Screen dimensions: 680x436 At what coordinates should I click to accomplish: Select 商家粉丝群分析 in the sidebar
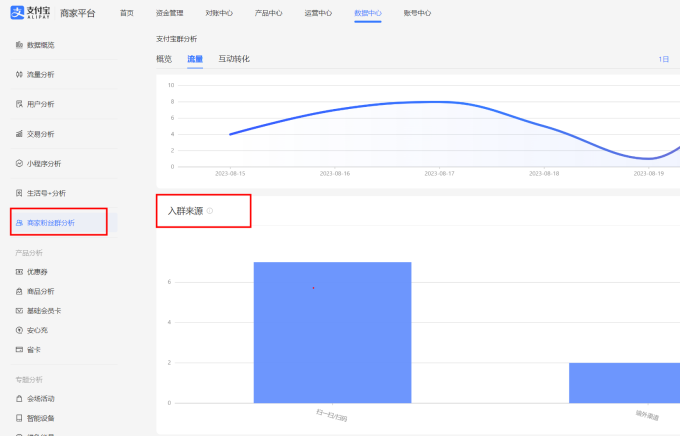coord(50,222)
